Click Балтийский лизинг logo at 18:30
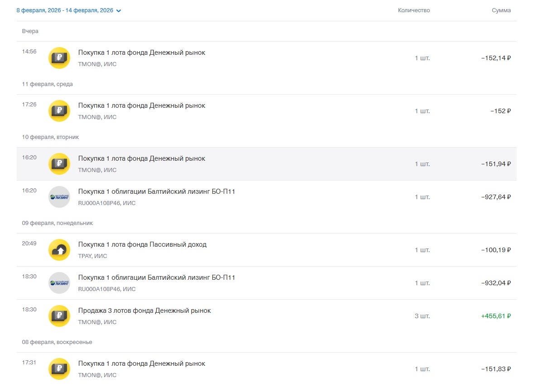The height and width of the screenshot is (392, 537). click(59, 283)
